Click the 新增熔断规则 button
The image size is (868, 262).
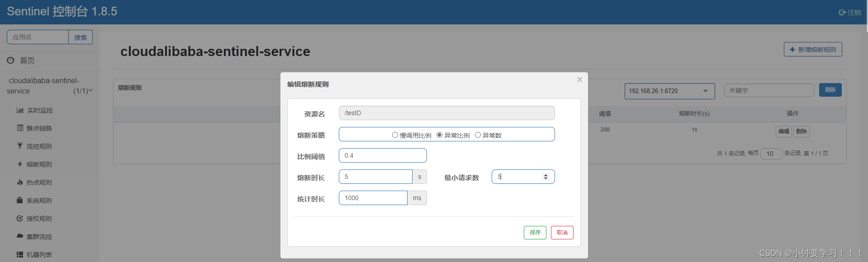(x=813, y=50)
